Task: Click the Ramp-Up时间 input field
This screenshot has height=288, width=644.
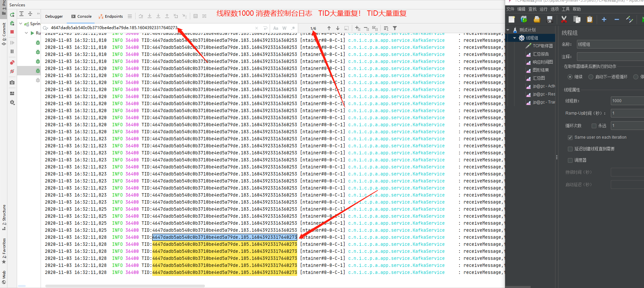Action: click(x=627, y=113)
